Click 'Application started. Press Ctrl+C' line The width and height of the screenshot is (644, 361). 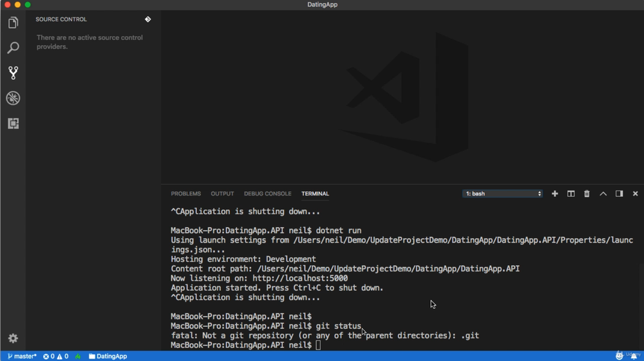pos(277,288)
